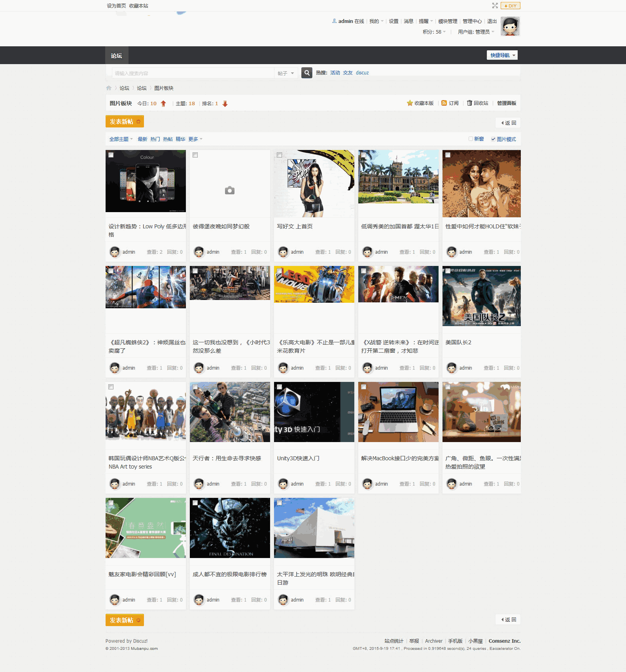Select the 论坛 navigation tab

click(117, 55)
